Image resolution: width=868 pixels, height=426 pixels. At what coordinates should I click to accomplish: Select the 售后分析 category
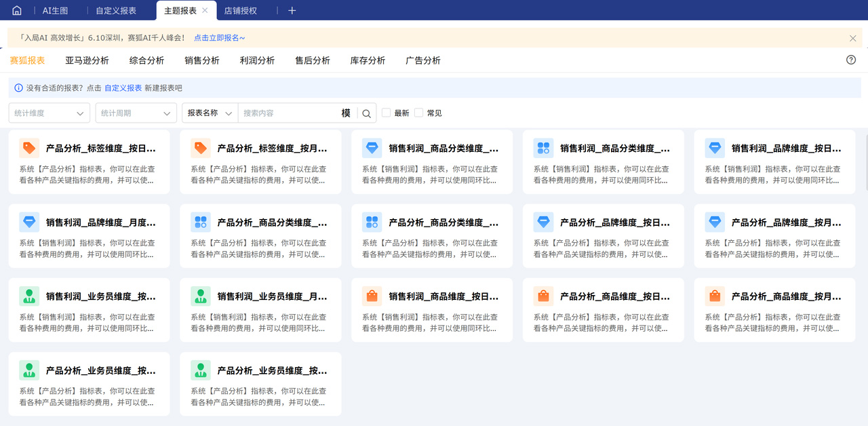(x=312, y=60)
